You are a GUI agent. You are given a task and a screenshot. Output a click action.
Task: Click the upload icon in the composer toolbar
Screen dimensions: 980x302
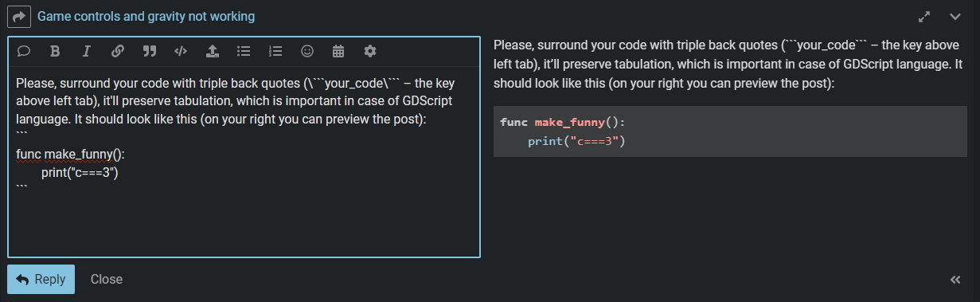click(x=212, y=51)
